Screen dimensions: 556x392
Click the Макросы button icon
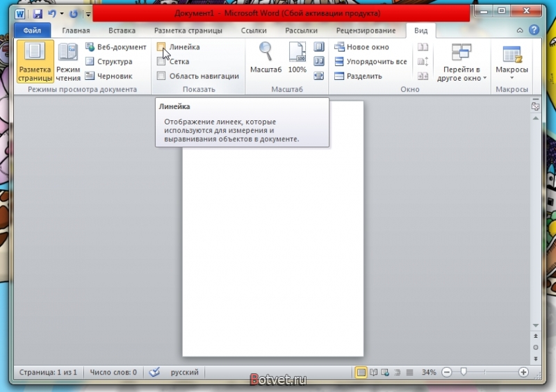pos(512,54)
